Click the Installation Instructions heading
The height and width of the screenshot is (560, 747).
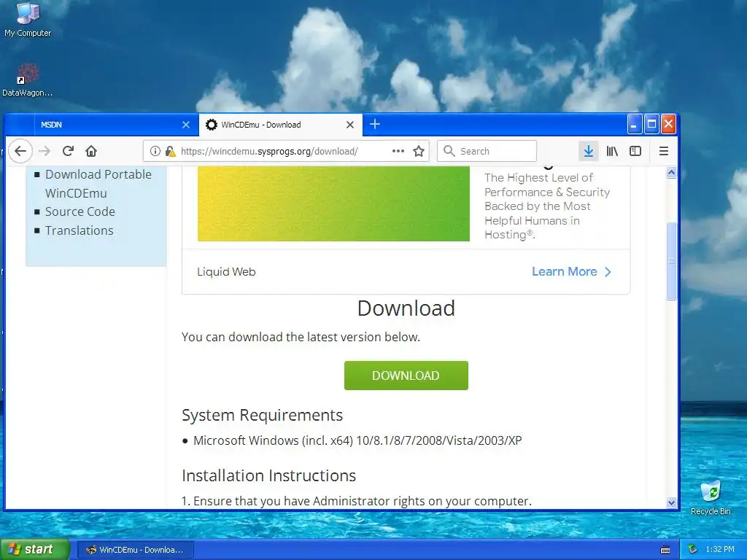[x=268, y=475]
